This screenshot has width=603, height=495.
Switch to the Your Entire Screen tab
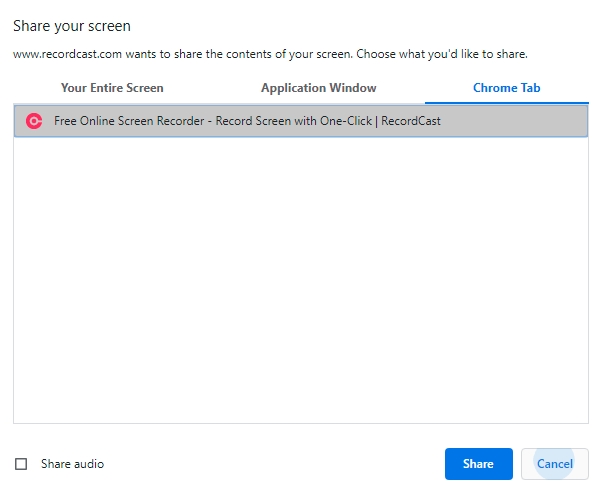[x=112, y=88]
